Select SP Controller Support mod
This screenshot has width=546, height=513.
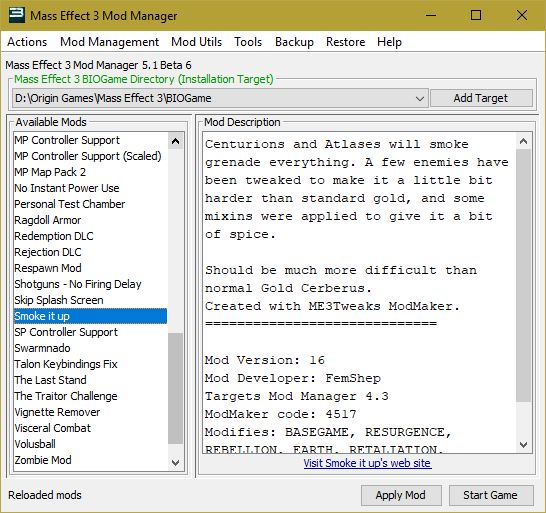90,333
